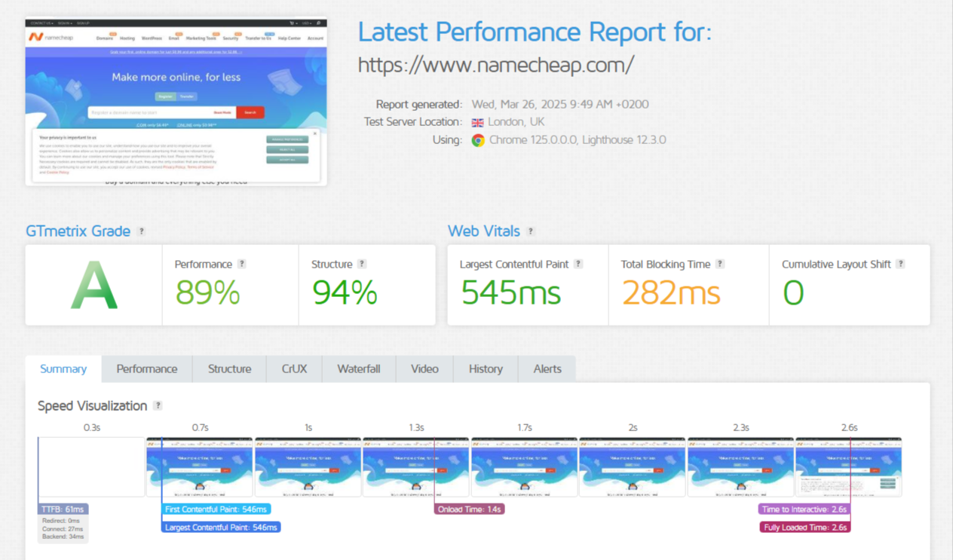953x560 pixels.
Task: Click First Contentful Paint: 546ms marker
Action: 216,510
